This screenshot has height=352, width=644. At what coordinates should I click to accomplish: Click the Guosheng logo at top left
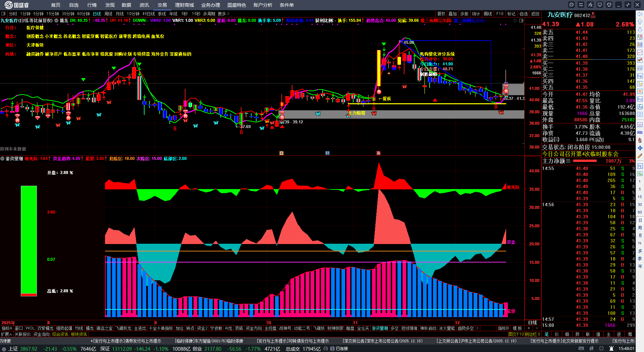pos(17,5)
